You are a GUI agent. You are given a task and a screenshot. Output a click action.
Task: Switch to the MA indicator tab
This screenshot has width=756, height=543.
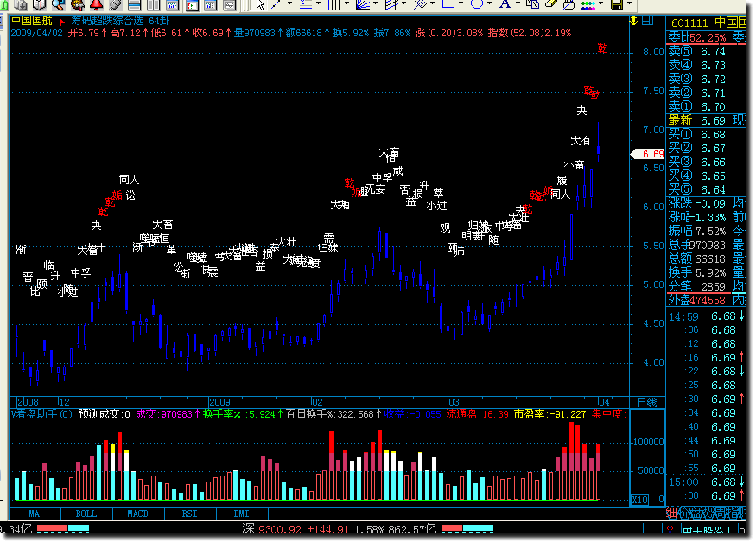(x=35, y=514)
